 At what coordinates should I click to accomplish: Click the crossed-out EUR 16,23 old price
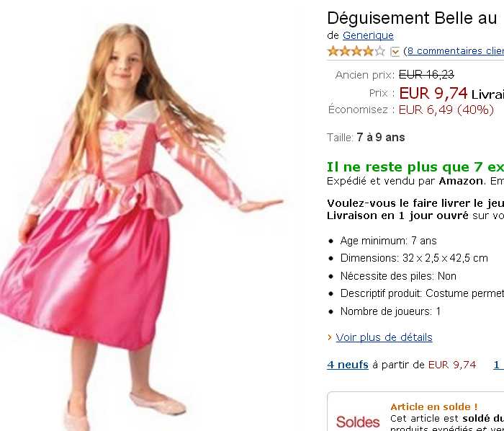tap(426, 75)
